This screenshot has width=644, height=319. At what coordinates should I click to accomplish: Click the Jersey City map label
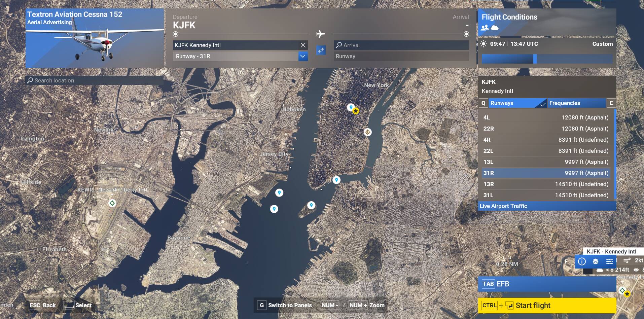click(275, 154)
